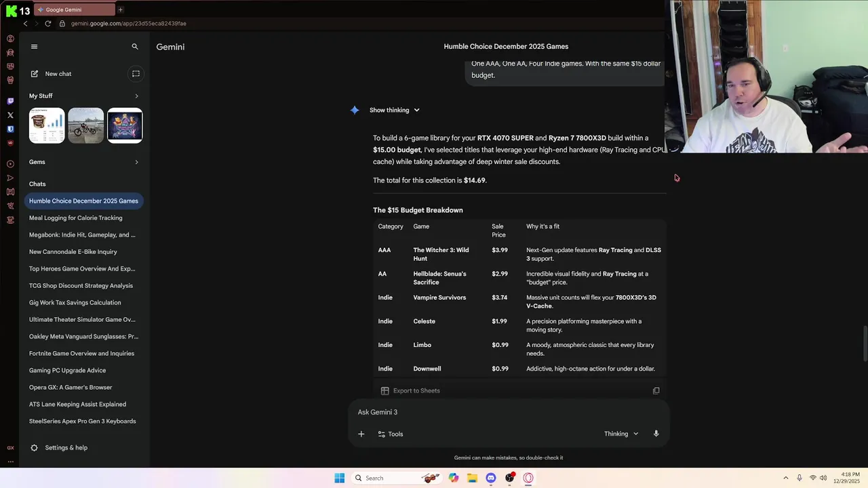
Task: Open Ultimate Theater Simulator Game chat
Action: (x=83, y=319)
